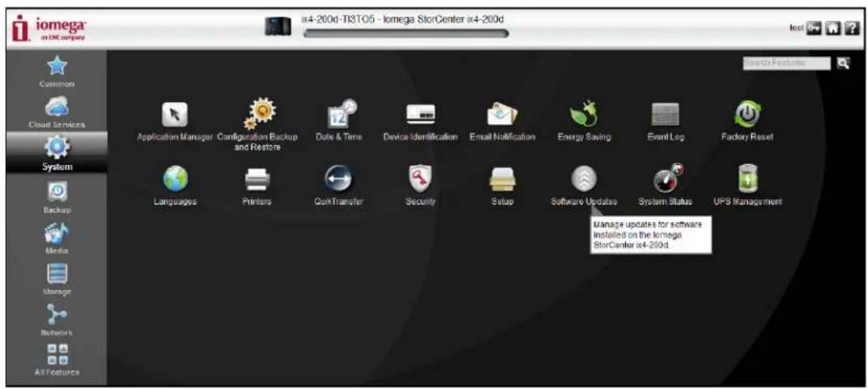Click the key logout icon
Viewport: 868px width, 389px height.
point(813,27)
